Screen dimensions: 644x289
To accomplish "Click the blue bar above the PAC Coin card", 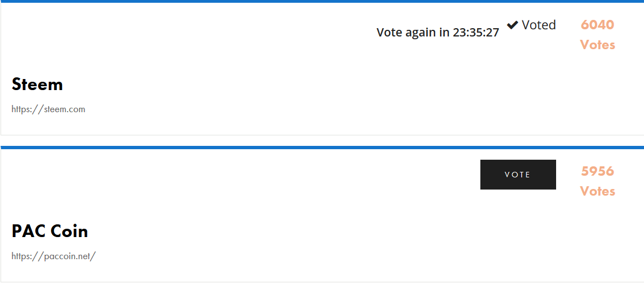I will (322, 148).
